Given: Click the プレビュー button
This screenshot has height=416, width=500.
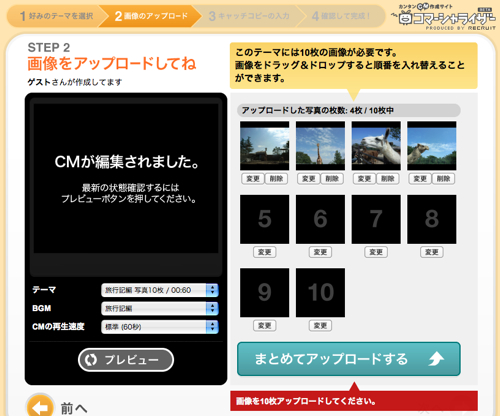Looking at the screenshot, I should (x=126, y=360).
